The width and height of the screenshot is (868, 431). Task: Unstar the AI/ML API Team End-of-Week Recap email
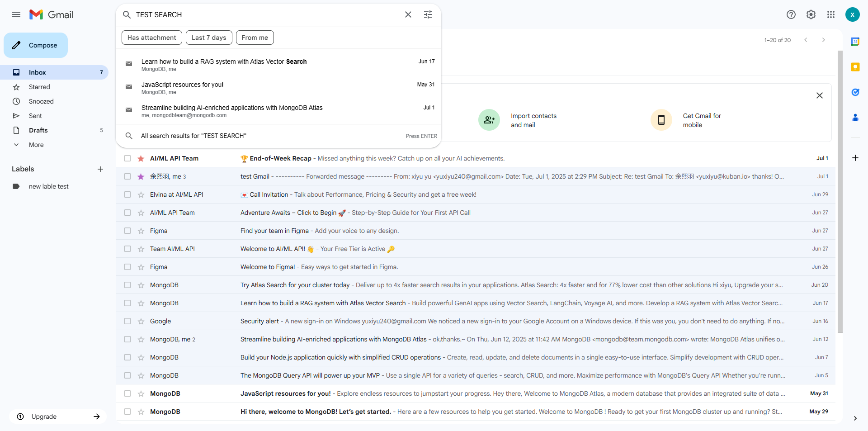click(x=141, y=158)
